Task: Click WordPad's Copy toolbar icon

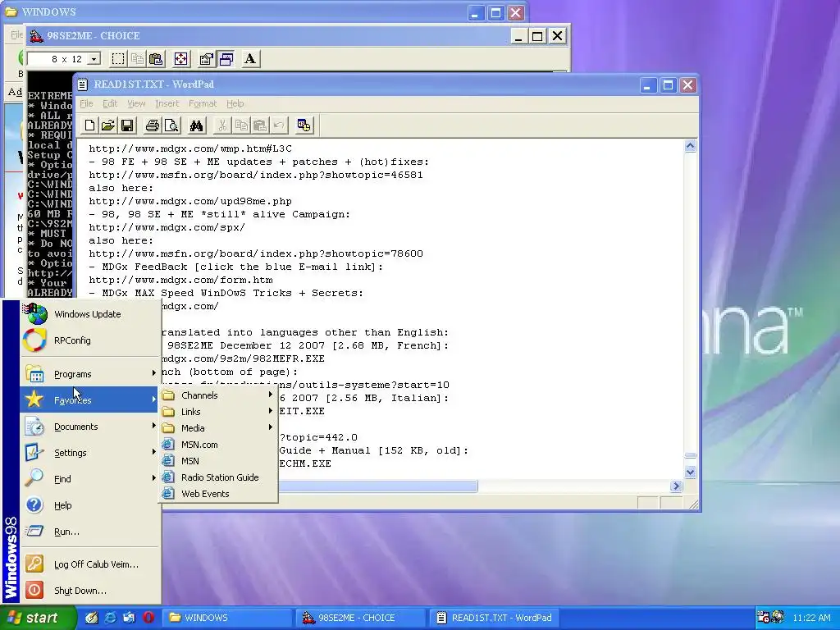Action: point(241,126)
